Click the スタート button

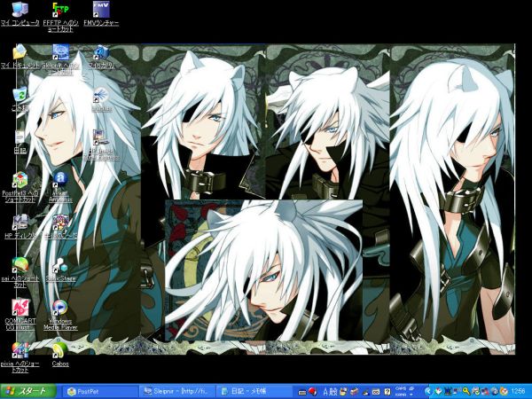(28, 391)
